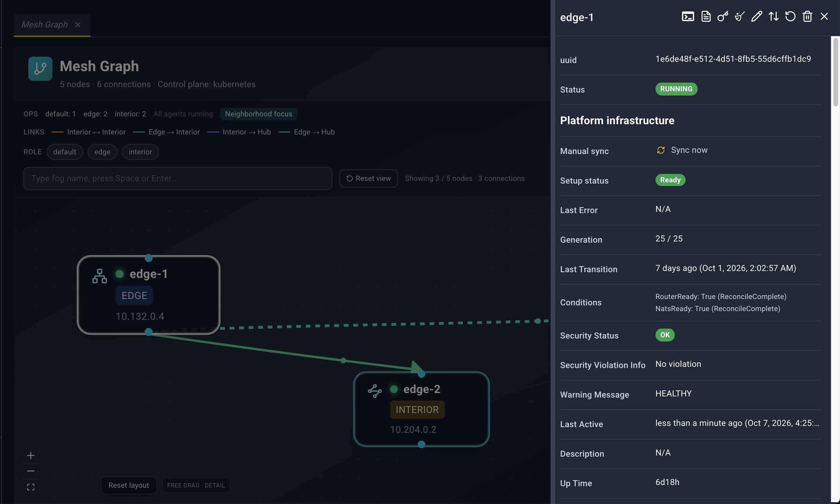Click the fit-to-screen brackets icon

point(30,487)
